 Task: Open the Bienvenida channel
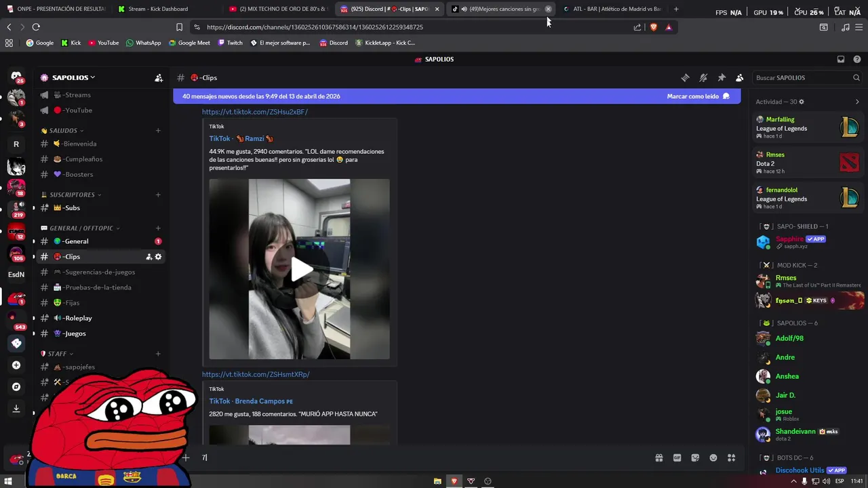click(x=100, y=144)
